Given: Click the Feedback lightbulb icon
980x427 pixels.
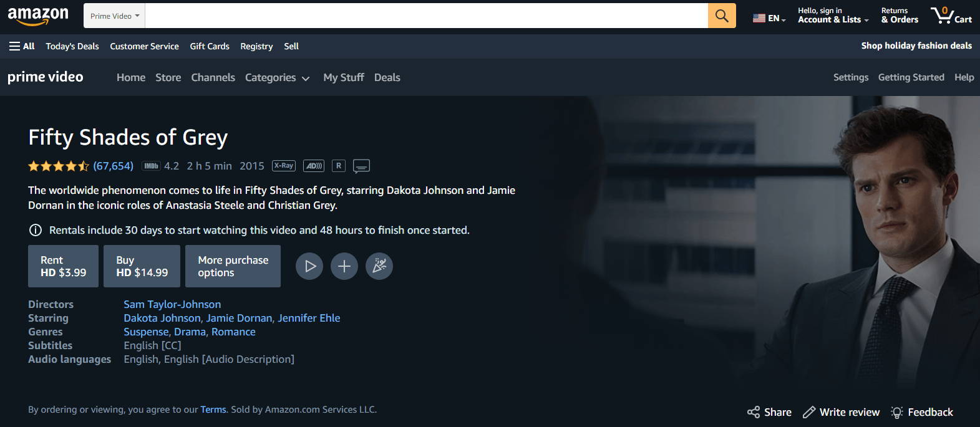Looking at the screenshot, I should [x=897, y=412].
